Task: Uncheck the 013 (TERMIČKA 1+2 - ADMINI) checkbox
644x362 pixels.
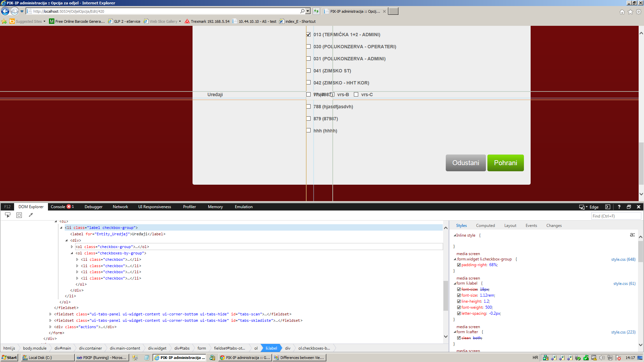Action: point(308,35)
